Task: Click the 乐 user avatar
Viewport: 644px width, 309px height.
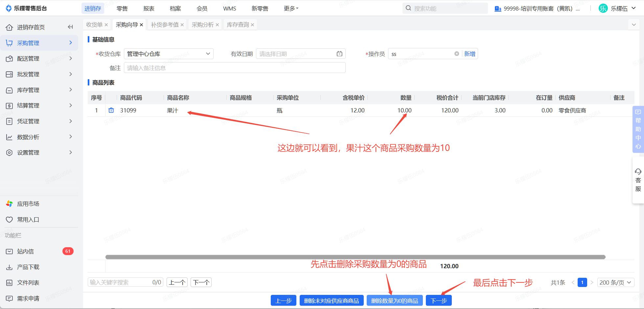Action: [x=603, y=8]
